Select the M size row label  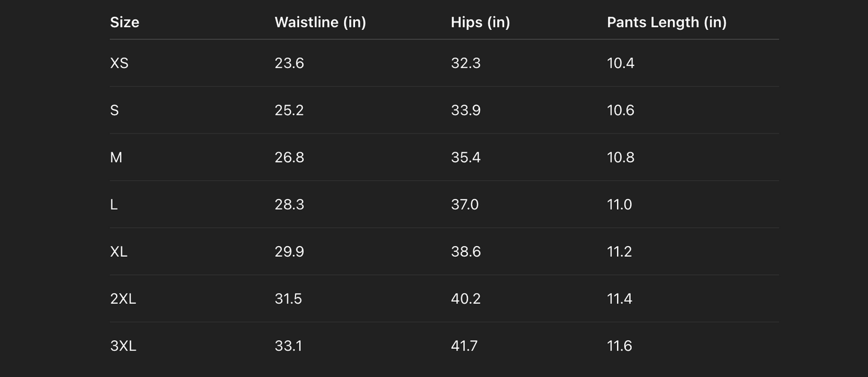116,158
